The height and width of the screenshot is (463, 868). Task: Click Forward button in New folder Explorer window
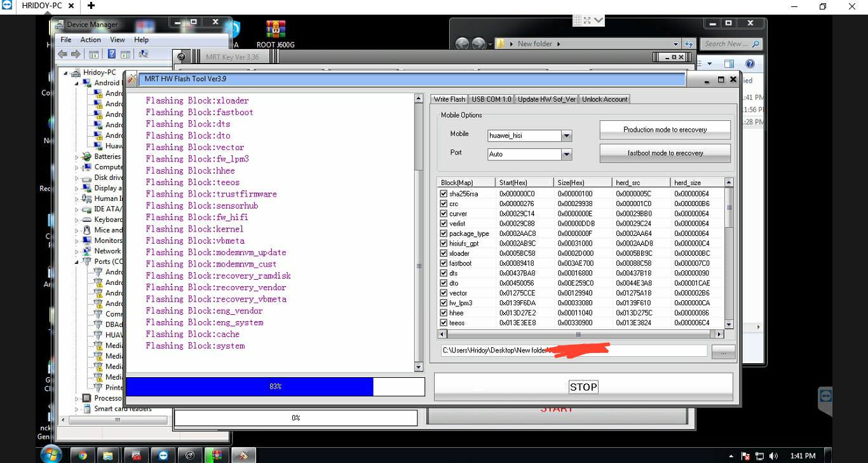(x=478, y=44)
